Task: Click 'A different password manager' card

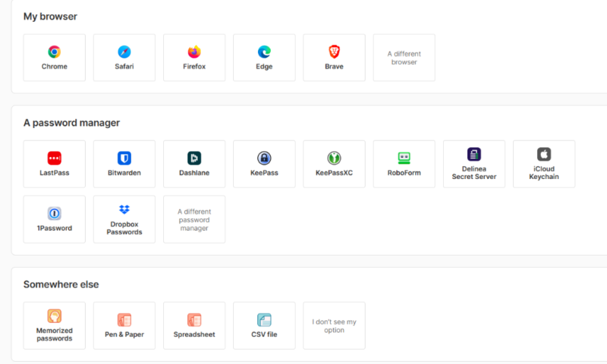Action: click(194, 219)
